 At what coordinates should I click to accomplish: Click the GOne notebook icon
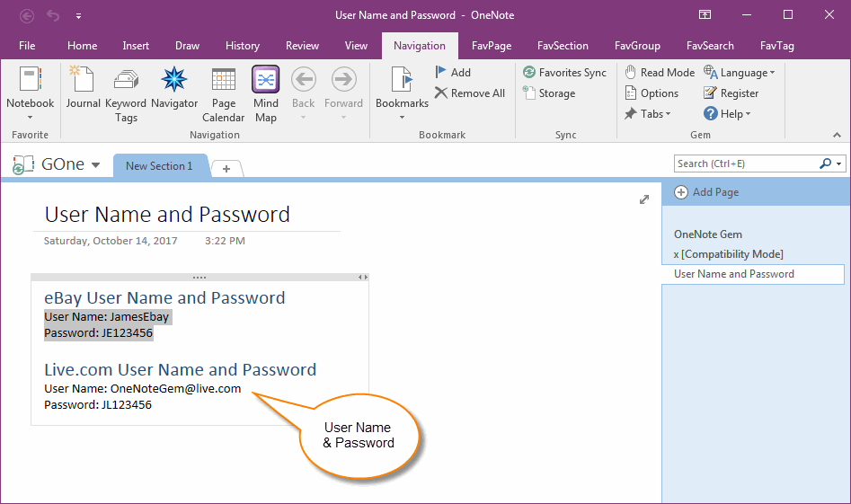tap(23, 164)
